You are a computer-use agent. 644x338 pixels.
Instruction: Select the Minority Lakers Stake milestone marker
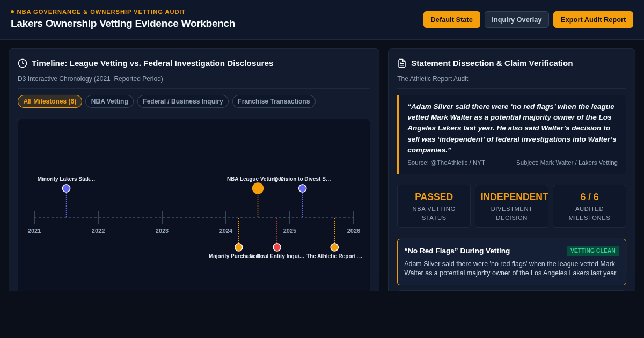pos(66,188)
